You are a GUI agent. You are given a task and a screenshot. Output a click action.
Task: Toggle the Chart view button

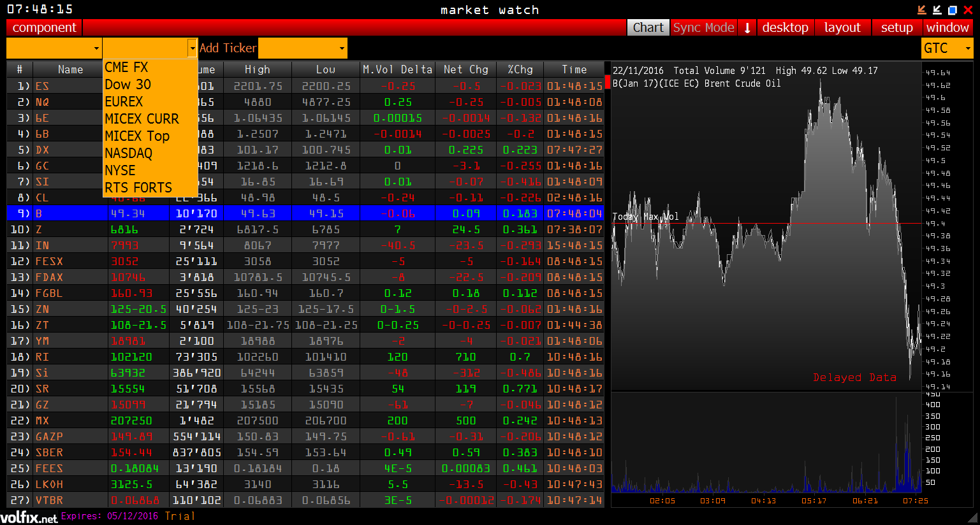[x=648, y=27]
